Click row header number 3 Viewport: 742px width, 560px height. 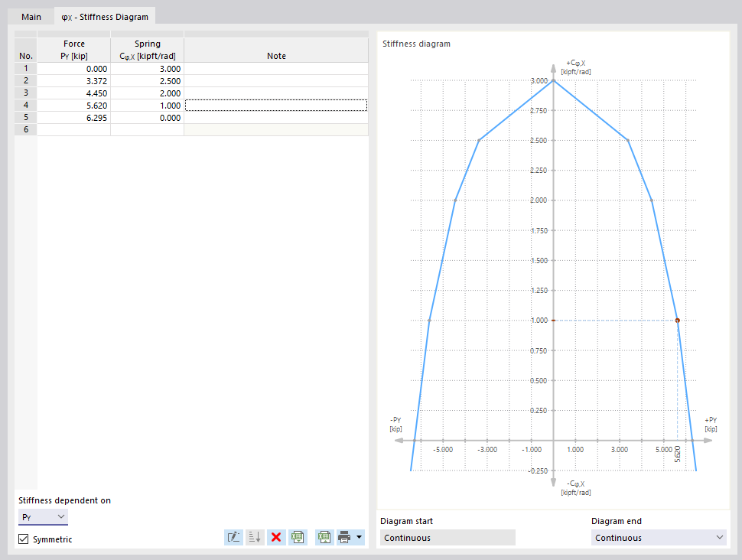[x=25, y=93]
